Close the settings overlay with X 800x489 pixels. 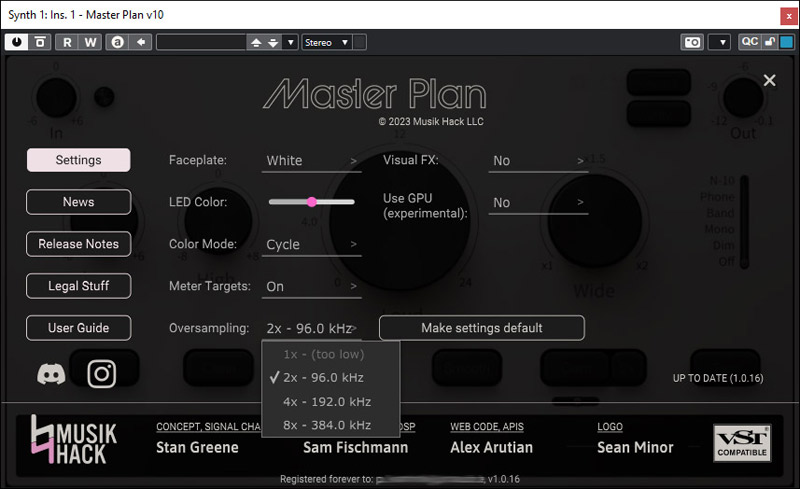pyautogui.click(x=769, y=81)
